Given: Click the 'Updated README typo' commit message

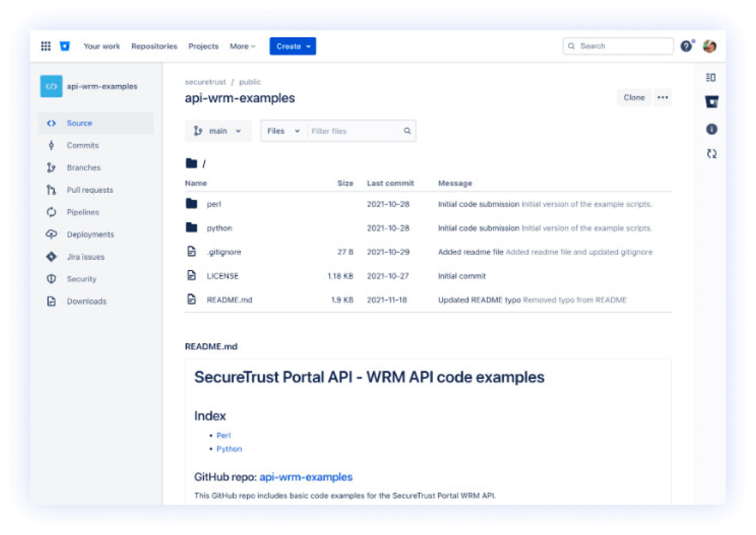Looking at the screenshot, I should [479, 300].
